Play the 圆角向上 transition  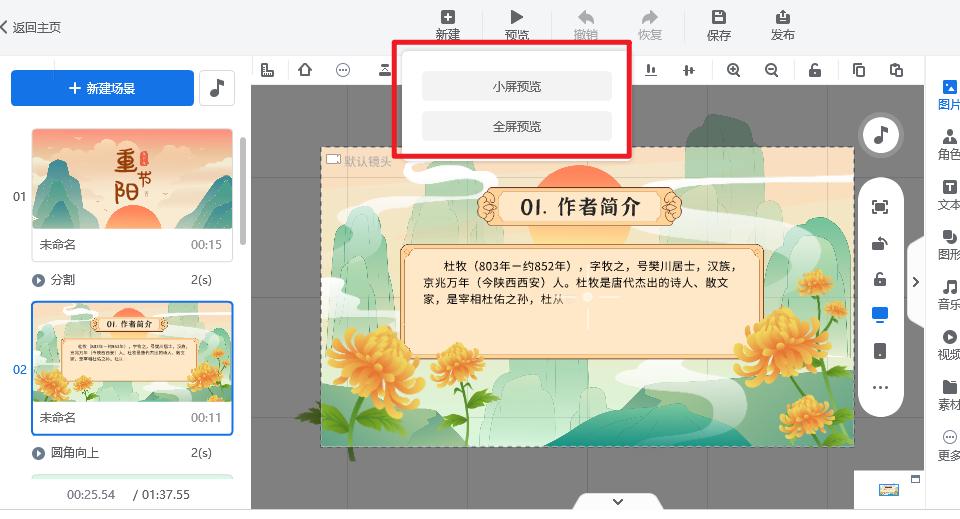point(39,454)
